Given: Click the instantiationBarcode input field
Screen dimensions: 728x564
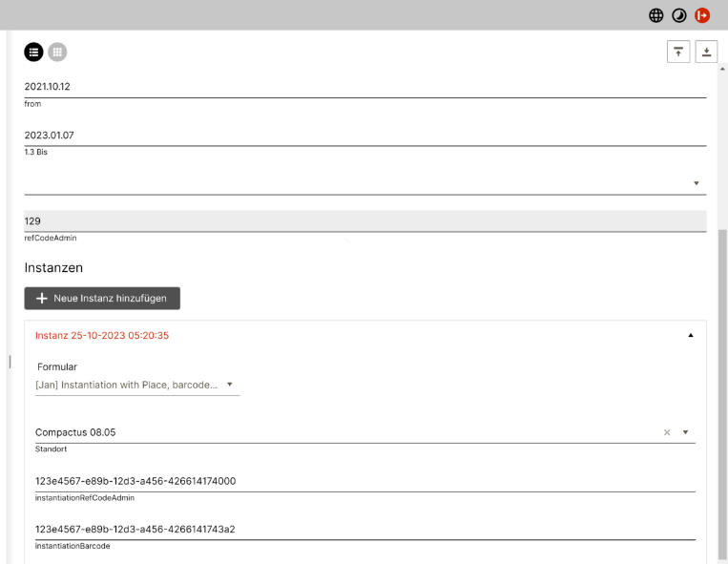Looking at the screenshot, I should coord(364,529).
